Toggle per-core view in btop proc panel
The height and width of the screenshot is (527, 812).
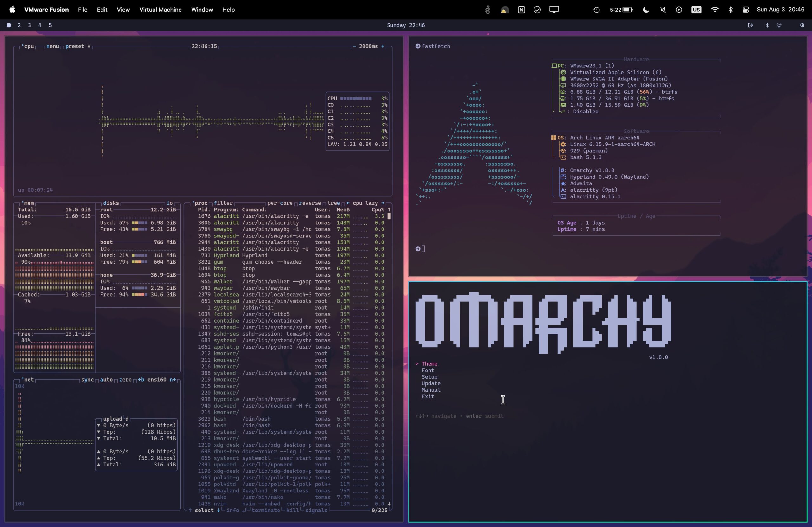[280, 203]
